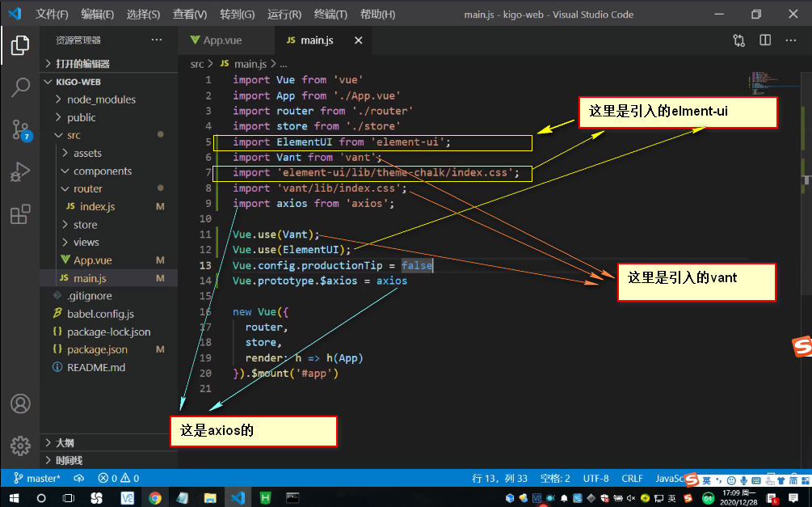
Task: Collapse the KIGO-WEB root folder
Action: pyautogui.click(x=109, y=82)
